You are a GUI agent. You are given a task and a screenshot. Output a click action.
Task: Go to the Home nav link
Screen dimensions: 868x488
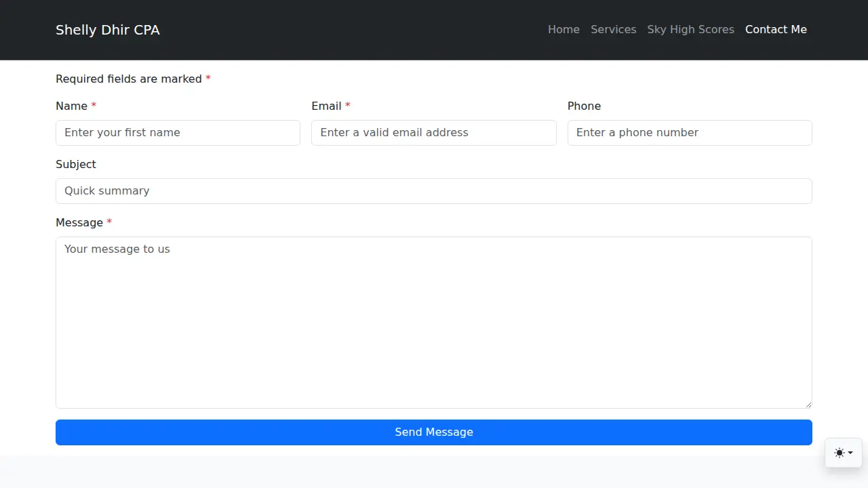pyautogui.click(x=564, y=30)
